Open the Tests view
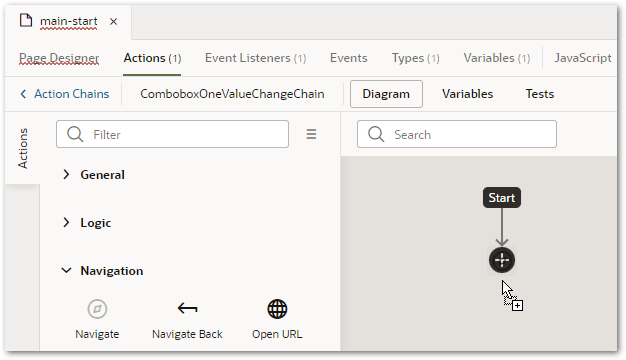Image resolution: width=626 pixels, height=360 pixels. pos(540,94)
